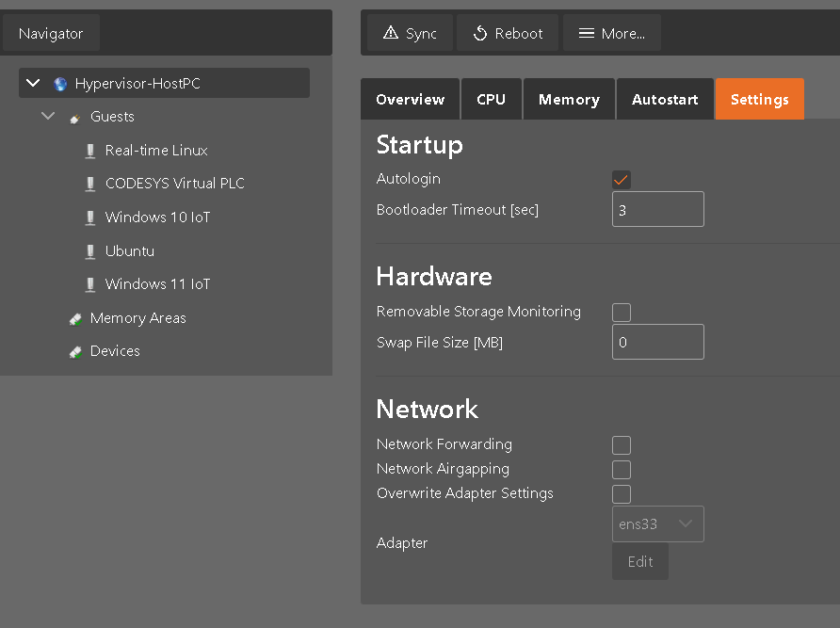The width and height of the screenshot is (840, 628).
Task: Disable the Autologin checkbox
Action: point(621,178)
